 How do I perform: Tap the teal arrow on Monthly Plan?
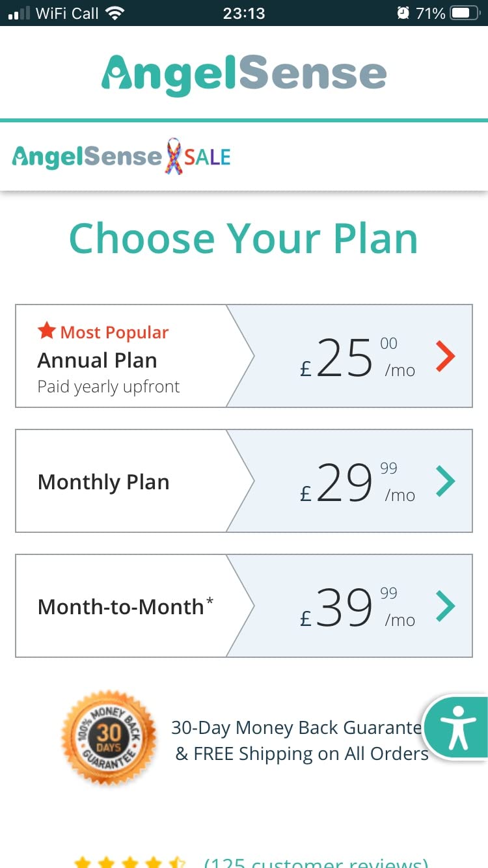(x=446, y=481)
